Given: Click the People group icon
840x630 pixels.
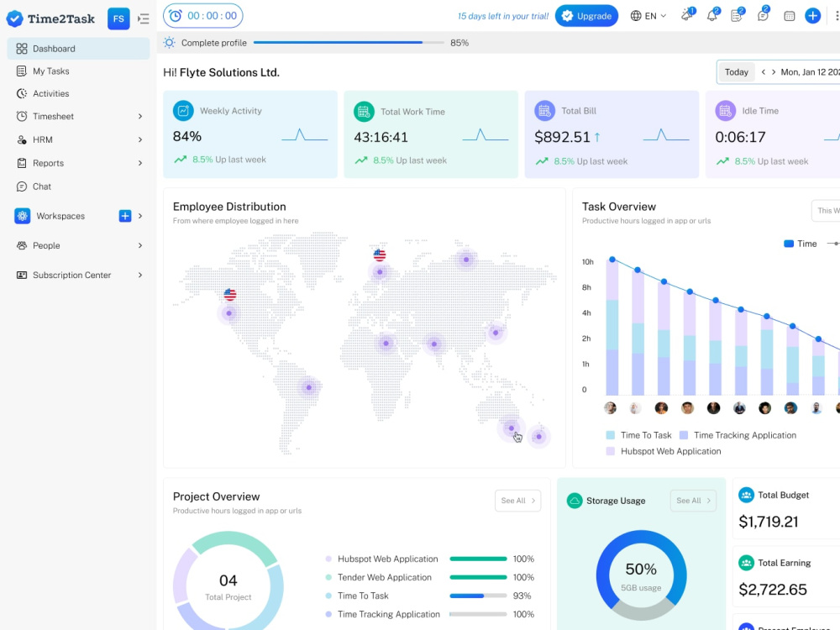Looking at the screenshot, I should click(22, 245).
